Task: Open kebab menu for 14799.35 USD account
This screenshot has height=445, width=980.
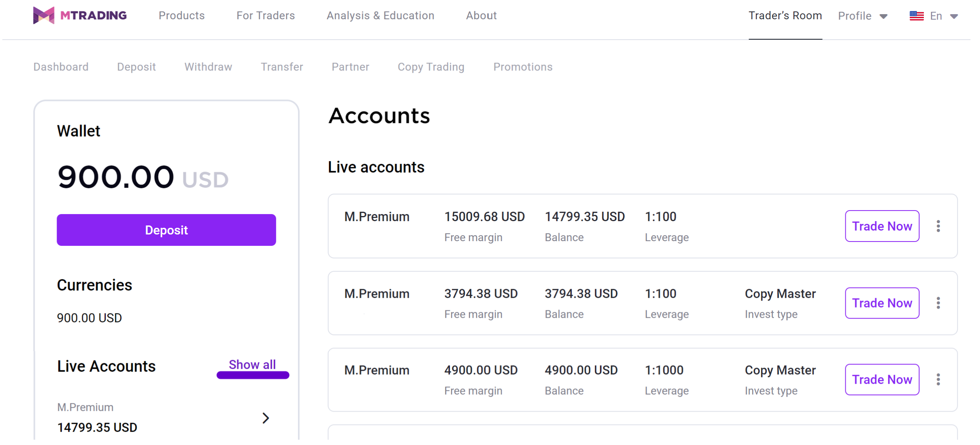Action: click(938, 226)
